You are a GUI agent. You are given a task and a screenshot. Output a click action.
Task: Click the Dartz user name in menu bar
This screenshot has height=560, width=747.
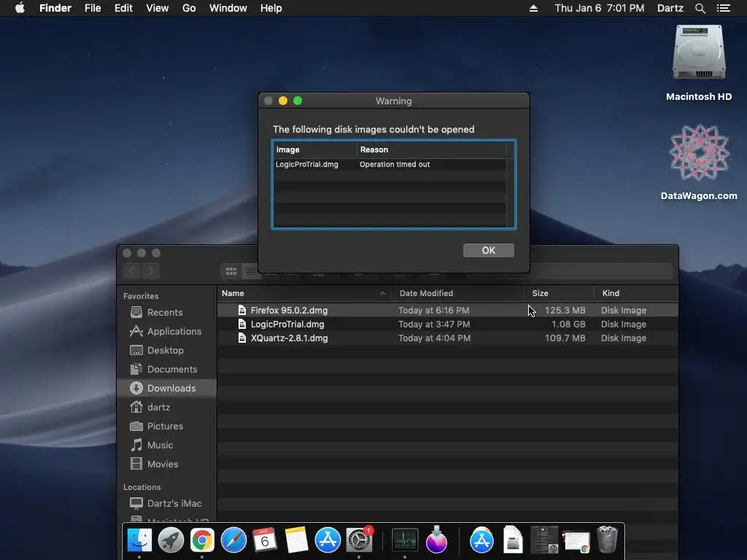pos(670,8)
